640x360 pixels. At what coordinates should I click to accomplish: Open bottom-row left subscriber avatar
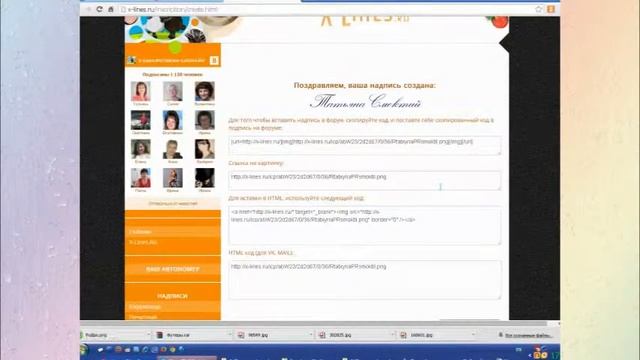(140, 178)
